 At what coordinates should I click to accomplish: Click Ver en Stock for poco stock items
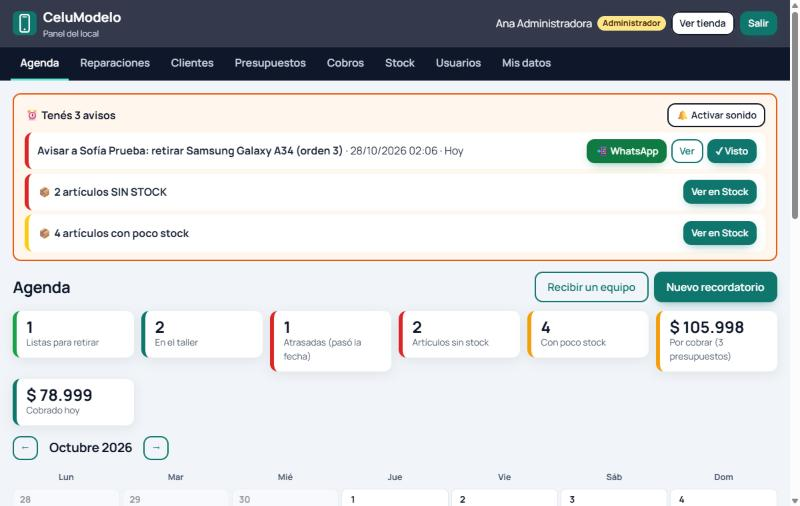coord(719,233)
